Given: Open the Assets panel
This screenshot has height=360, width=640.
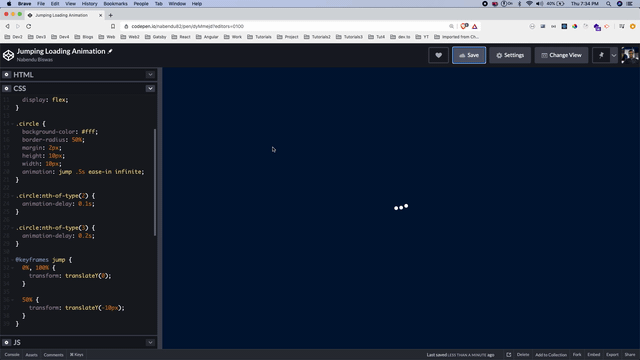Looking at the screenshot, I should pyautogui.click(x=31, y=355).
